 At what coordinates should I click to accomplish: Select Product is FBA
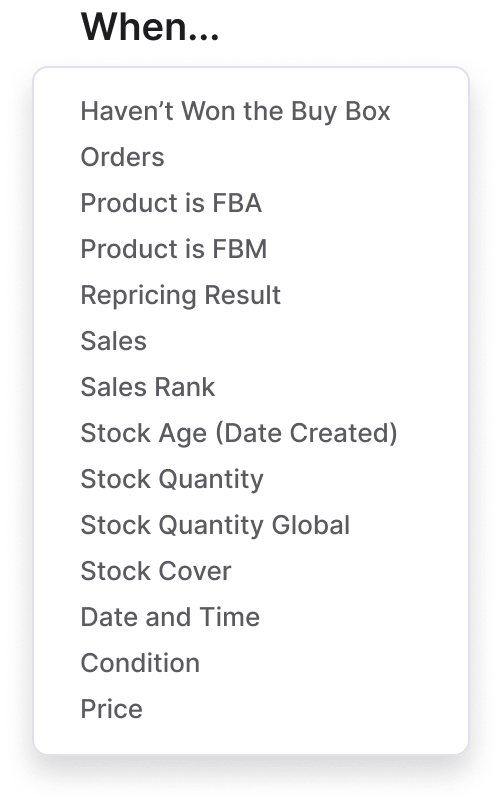[x=171, y=203]
